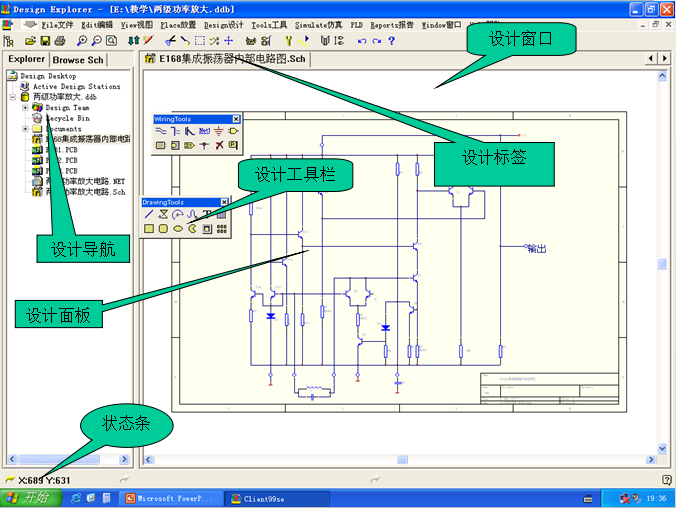Viewport: 676px width, 508px height.
Task: Run the simulation with the waveform icon
Action: 304,41
